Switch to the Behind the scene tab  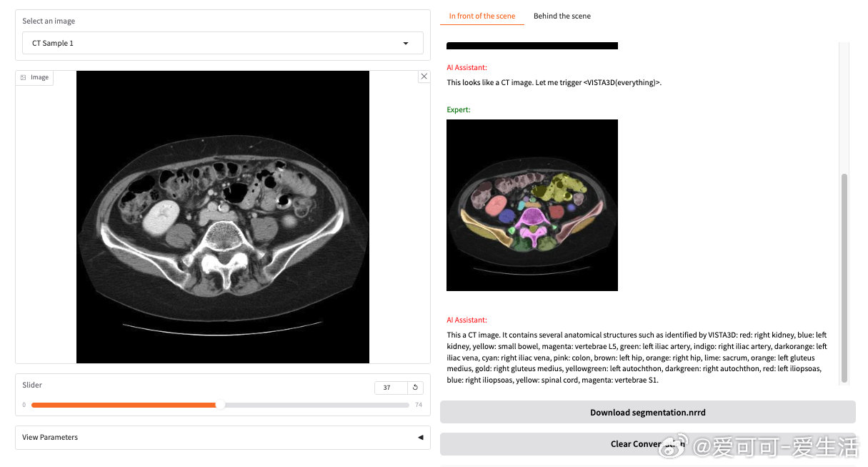tap(562, 16)
